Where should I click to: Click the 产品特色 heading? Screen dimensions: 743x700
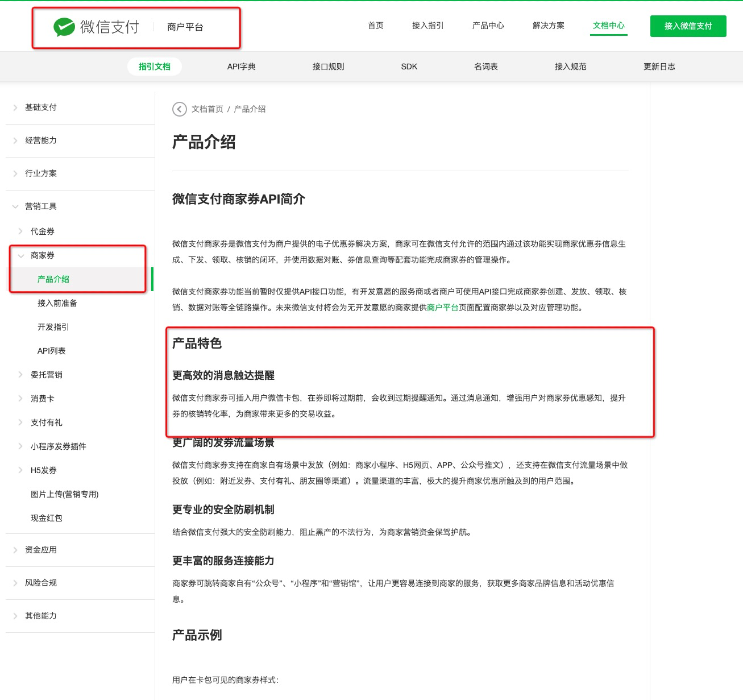coord(197,343)
